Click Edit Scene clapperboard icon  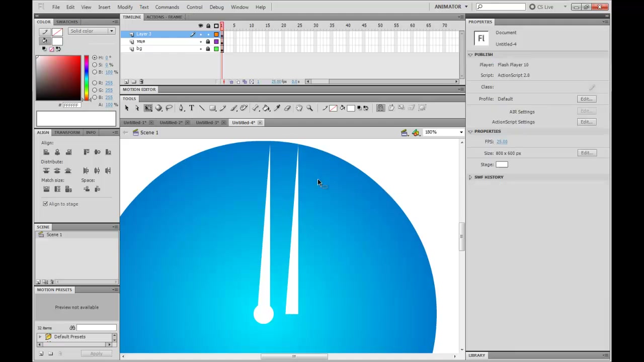point(405,132)
